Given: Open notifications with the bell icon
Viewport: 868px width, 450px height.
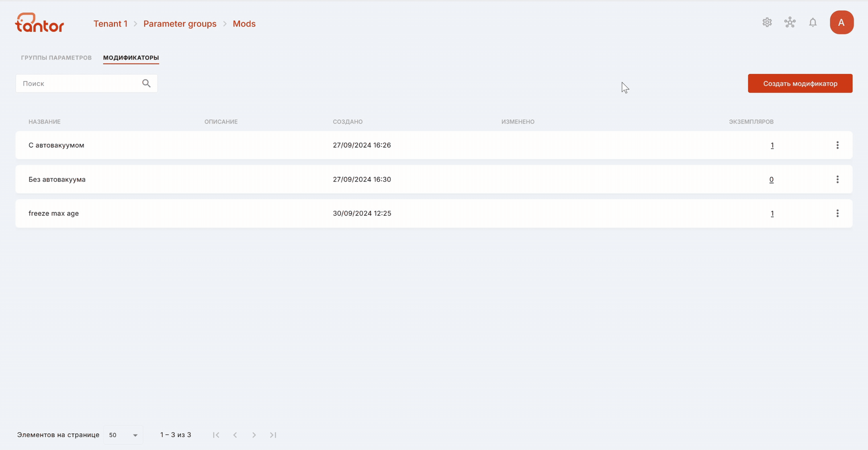Looking at the screenshot, I should 813,22.
